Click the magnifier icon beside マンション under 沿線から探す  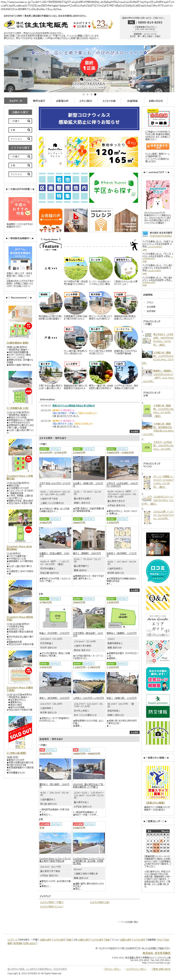(29, 139)
